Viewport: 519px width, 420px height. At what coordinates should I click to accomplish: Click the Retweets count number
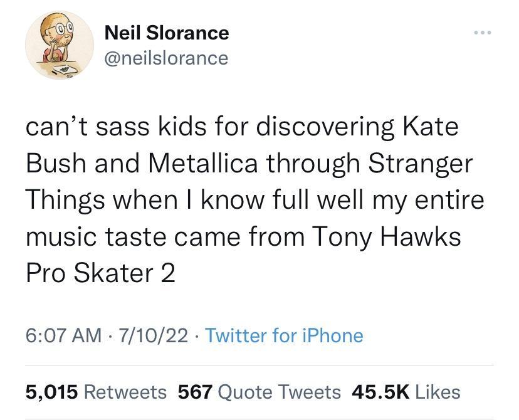click(48, 391)
